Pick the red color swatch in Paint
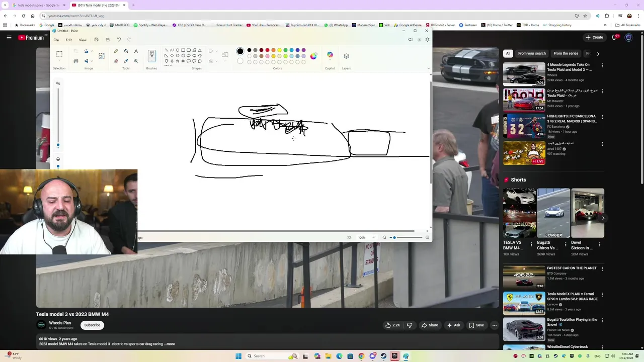The image size is (644, 362). pyautogui.click(x=267, y=50)
